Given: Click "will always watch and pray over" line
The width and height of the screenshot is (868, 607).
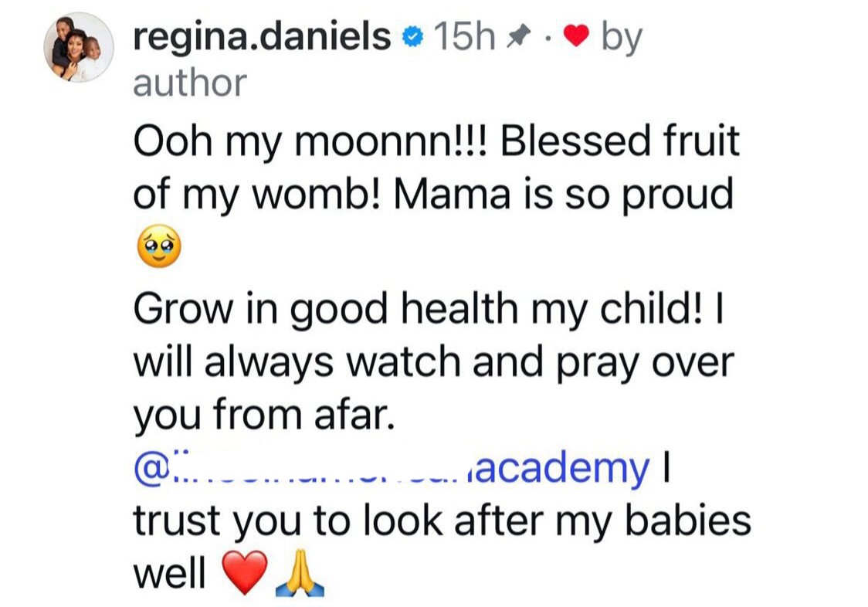Looking at the screenshot, I should [x=432, y=362].
